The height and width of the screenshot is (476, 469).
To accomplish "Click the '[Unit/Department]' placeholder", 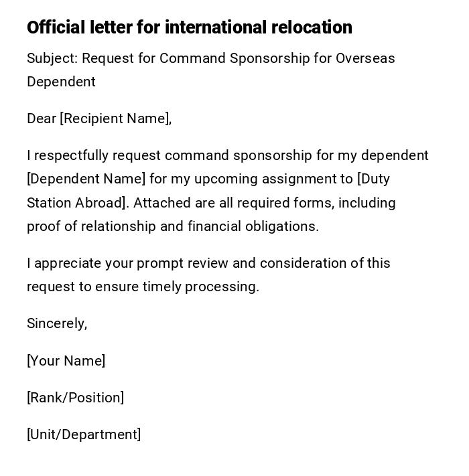I will click(x=84, y=434).
